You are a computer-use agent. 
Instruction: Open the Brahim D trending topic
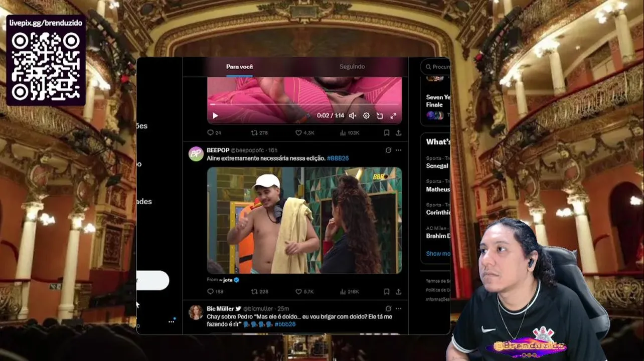tap(438, 233)
